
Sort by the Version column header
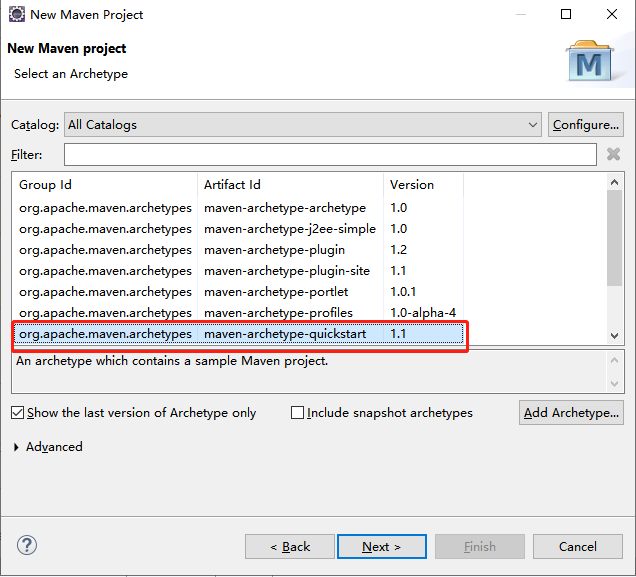[423, 184]
